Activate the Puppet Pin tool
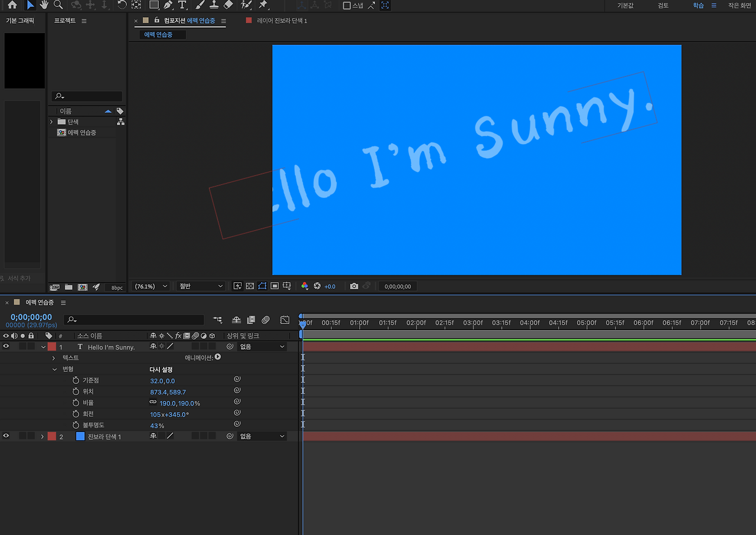This screenshot has width=756, height=535. (x=263, y=5)
